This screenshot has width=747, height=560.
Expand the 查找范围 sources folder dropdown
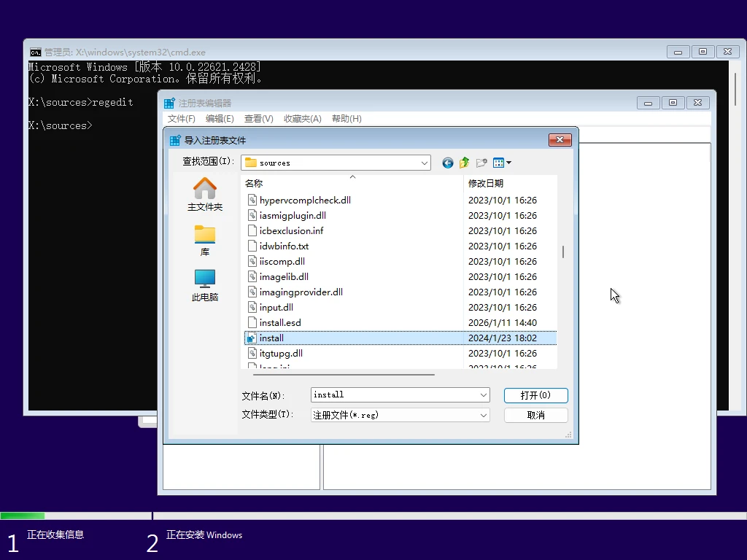pos(424,163)
